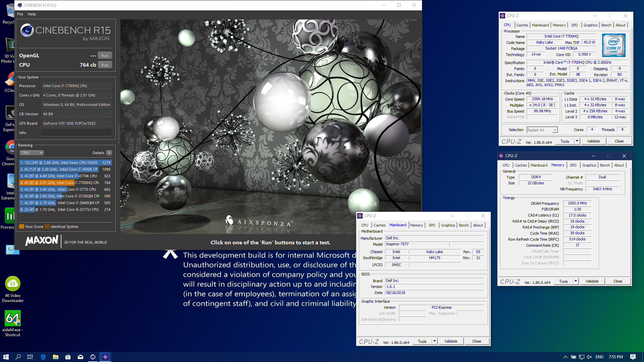644x362 pixels.
Task: Open the Start menu
Action: pos(6,357)
